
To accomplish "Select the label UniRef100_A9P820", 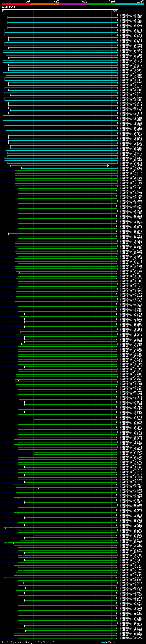I will [131, 67].
